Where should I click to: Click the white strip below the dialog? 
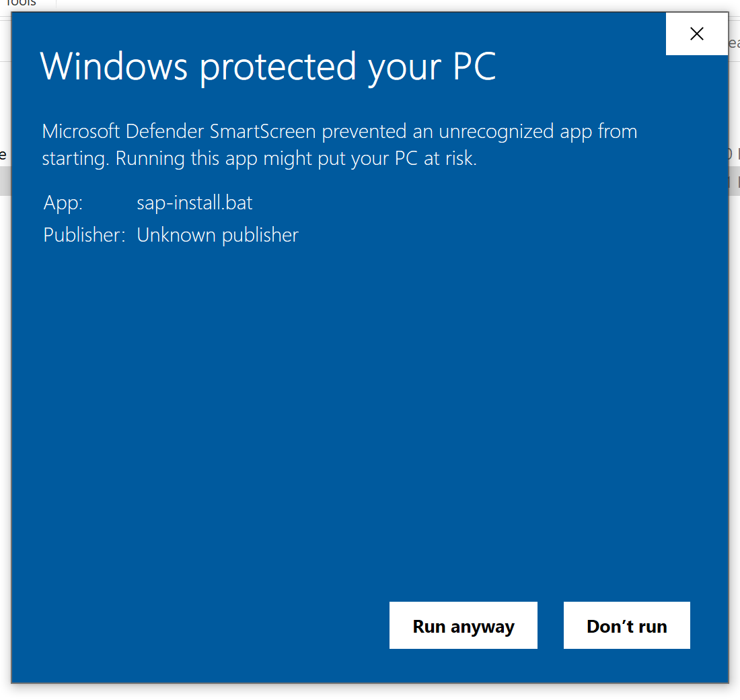click(370, 693)
